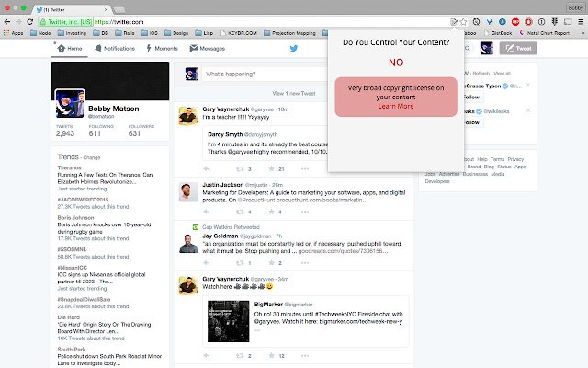Favorite the Watch here tweet with 12 stars

click(x=272, y=356)
